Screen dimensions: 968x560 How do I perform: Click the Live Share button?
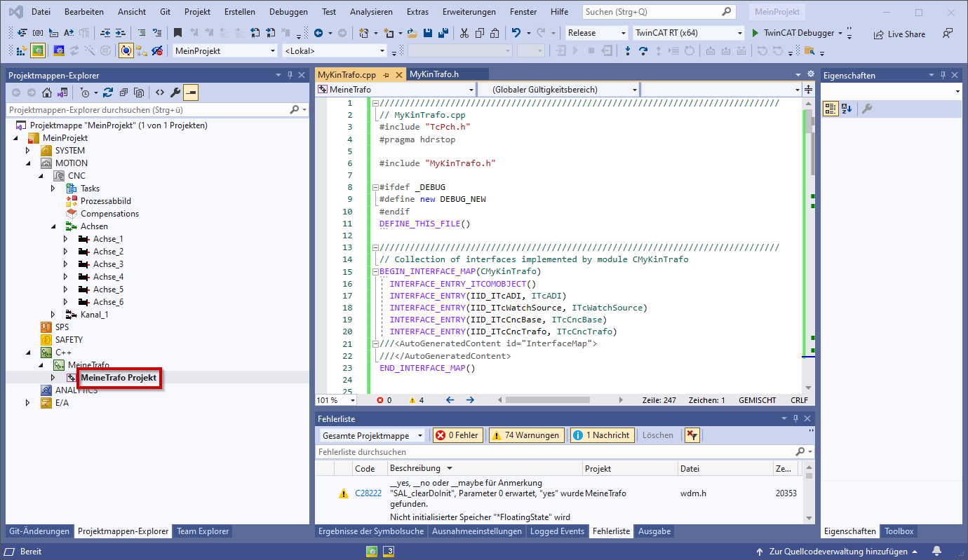899,34
